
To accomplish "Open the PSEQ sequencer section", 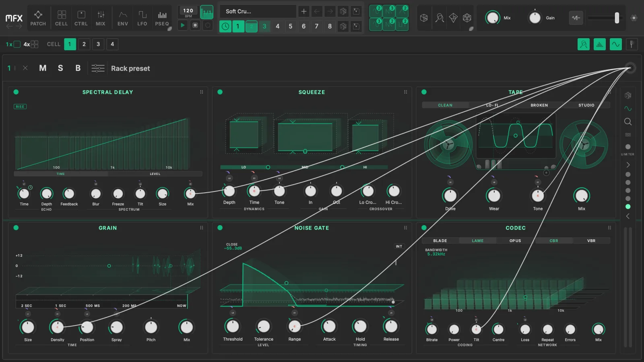I will [x=162, y=18].
